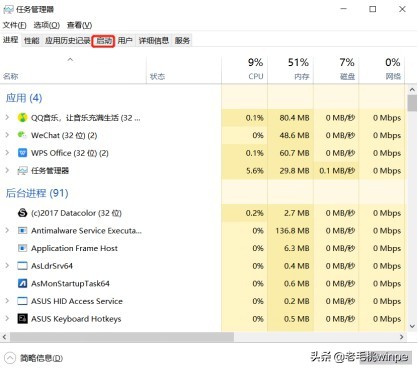The width and height of the screenshot is (418, 372).
Task: Click the Task Manager title bar icon
Action: [x=8, y=9]
